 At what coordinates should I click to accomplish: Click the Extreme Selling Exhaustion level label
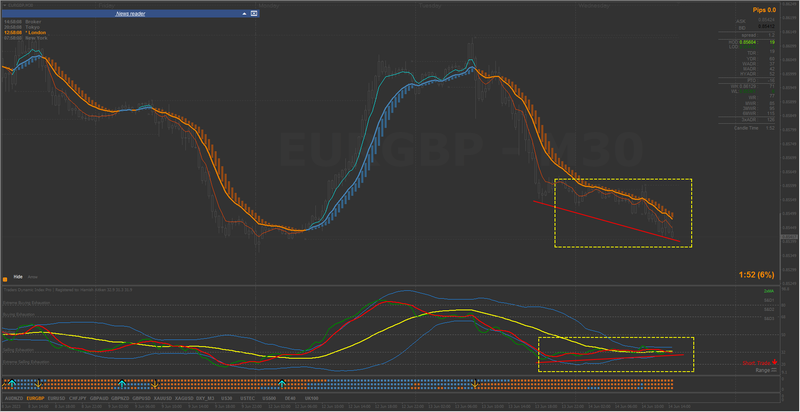click(x=26, y=362)
